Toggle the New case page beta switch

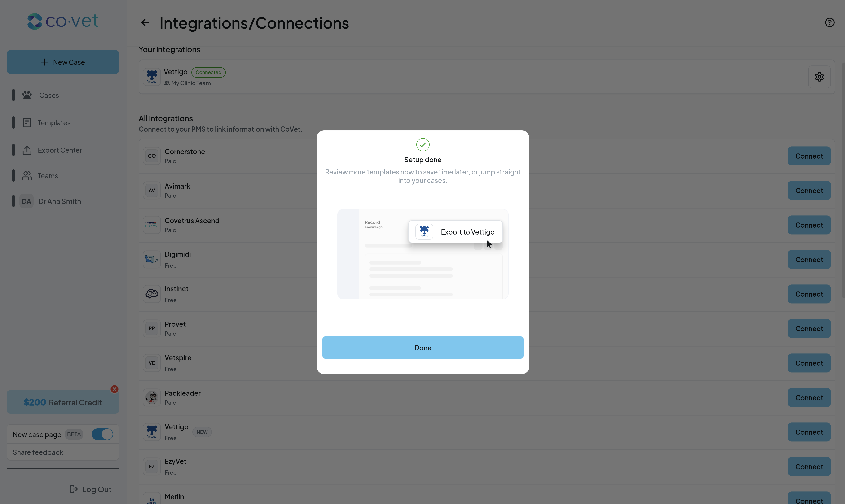(x=102, y=434)
